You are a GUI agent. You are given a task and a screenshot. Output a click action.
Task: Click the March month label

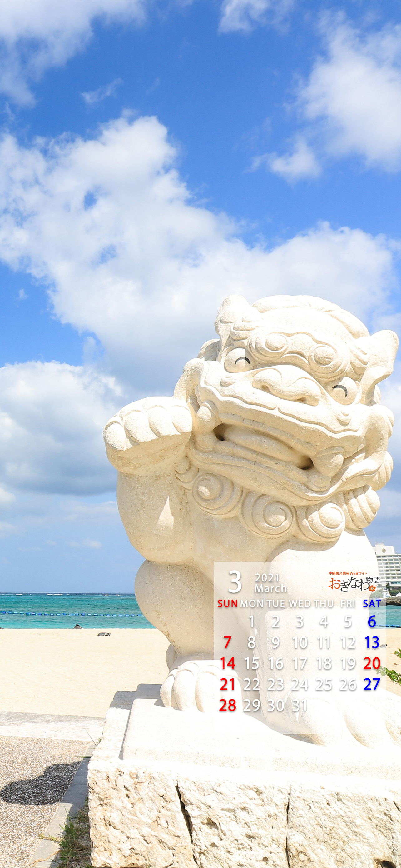pyautogui.click(x=270, y=588)
